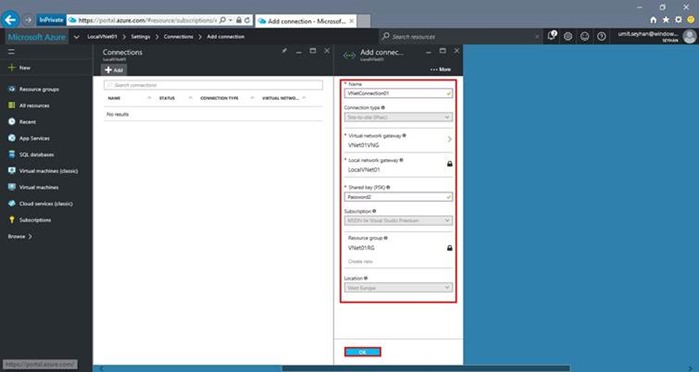Open Virtual network gateway selector VNet01VNG
This screenshot has height=372, width=699.
pos(398,141)
